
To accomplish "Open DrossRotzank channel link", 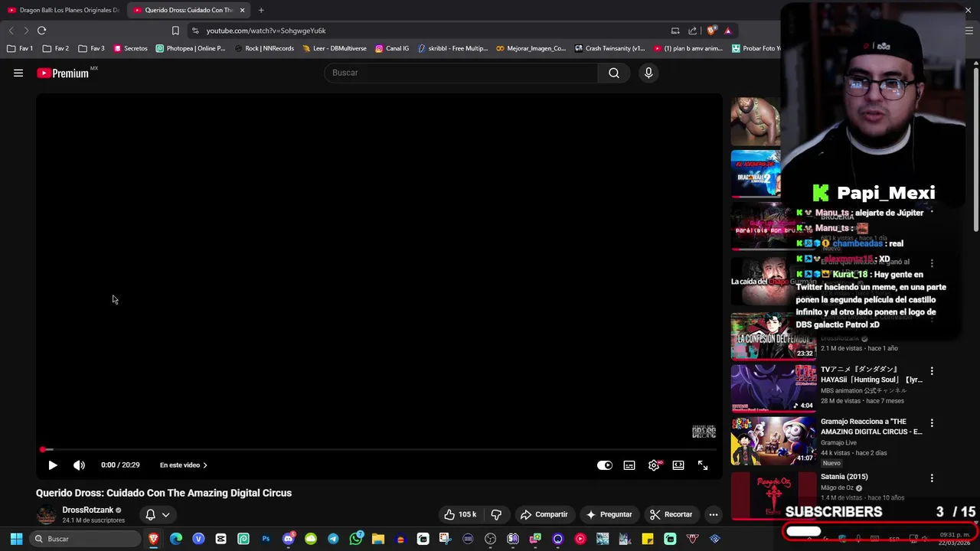I will [x=88, y=510].
